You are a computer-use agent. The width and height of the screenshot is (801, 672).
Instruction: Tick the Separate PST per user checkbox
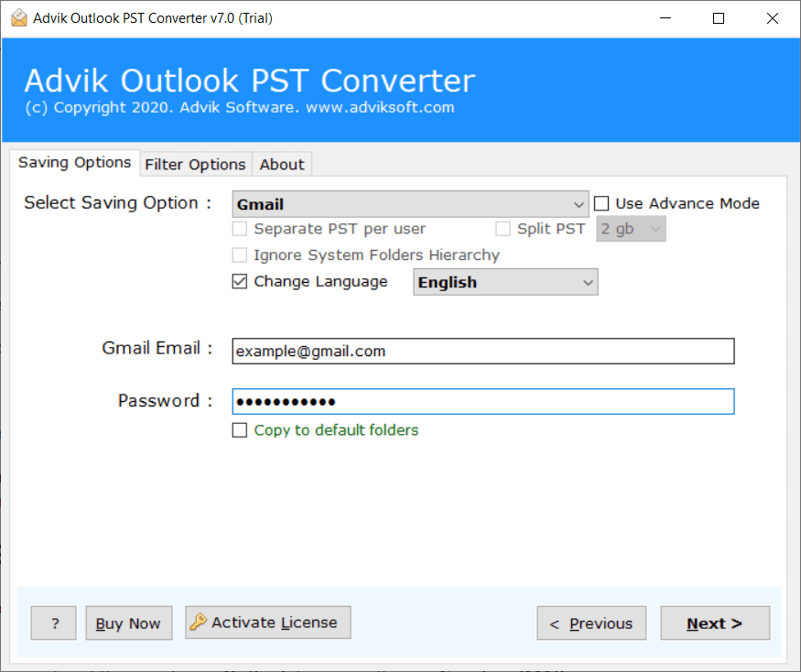(240, 229)
